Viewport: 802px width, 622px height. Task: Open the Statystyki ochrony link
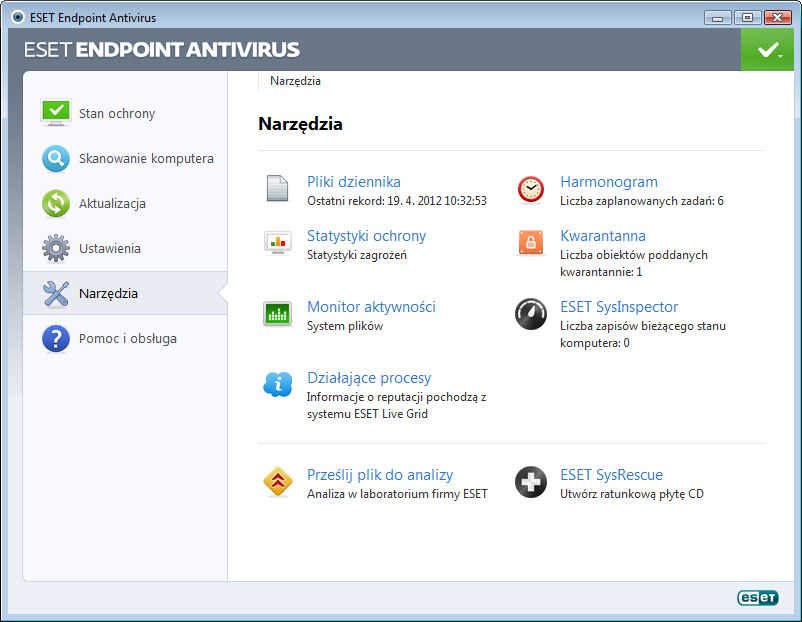[x=366, y=236]
